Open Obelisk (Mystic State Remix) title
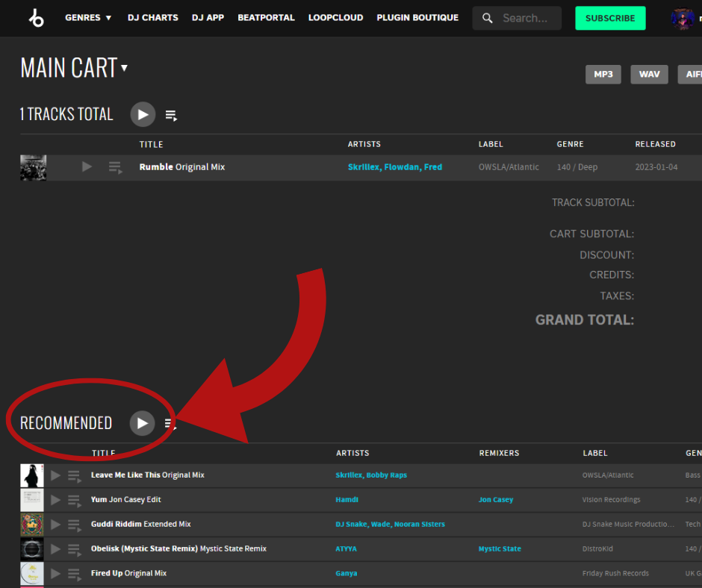The width and height of the screenshot is (702, 588). (x=178, y=548)
